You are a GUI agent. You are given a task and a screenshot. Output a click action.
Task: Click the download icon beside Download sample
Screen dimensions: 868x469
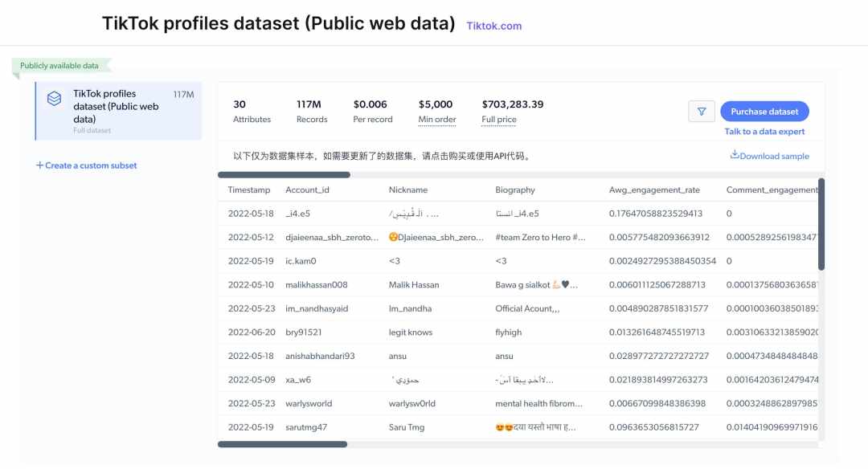(735, 154)
